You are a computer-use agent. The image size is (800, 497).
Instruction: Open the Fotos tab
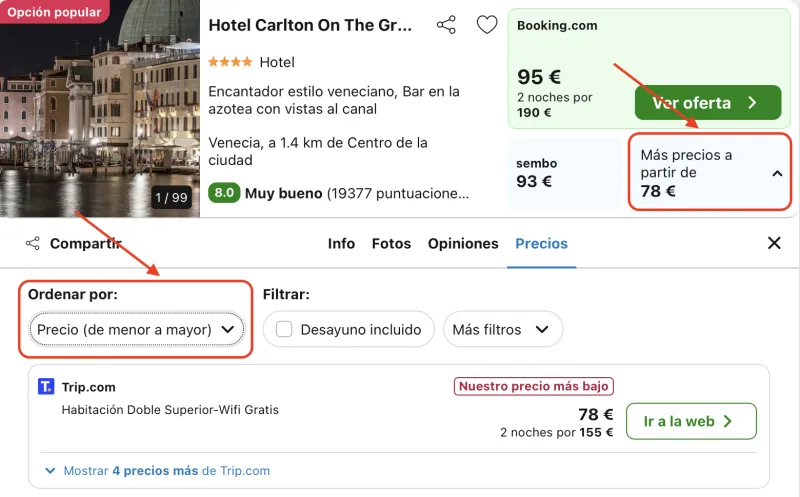(391, 243)
